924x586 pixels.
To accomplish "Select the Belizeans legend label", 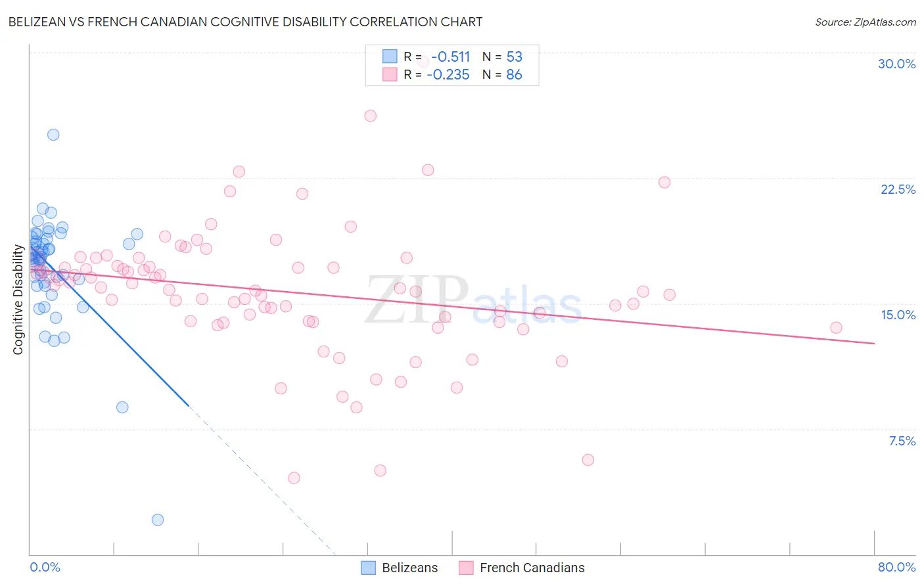I will click(410, 568).
